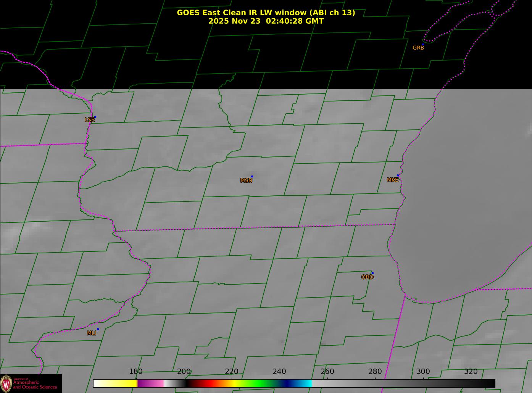Click the 2025 Nov 23 timestamp text
532x393 pixels.
[x=266, y=21]
